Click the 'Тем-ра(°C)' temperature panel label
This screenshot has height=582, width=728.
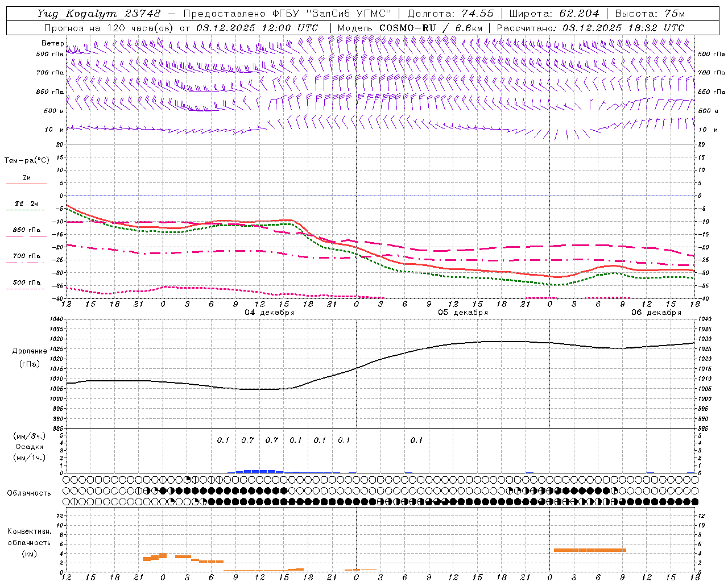[x=27, y=161]
